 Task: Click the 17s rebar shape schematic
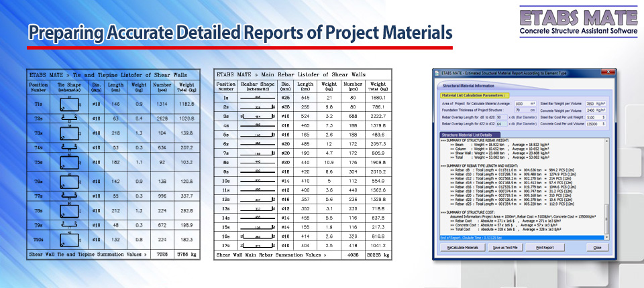(258, 245)
